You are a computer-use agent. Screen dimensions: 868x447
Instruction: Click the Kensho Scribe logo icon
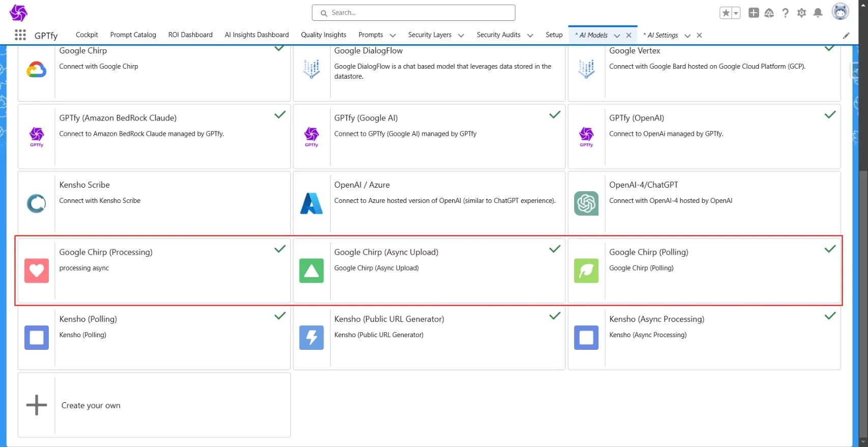36,203
